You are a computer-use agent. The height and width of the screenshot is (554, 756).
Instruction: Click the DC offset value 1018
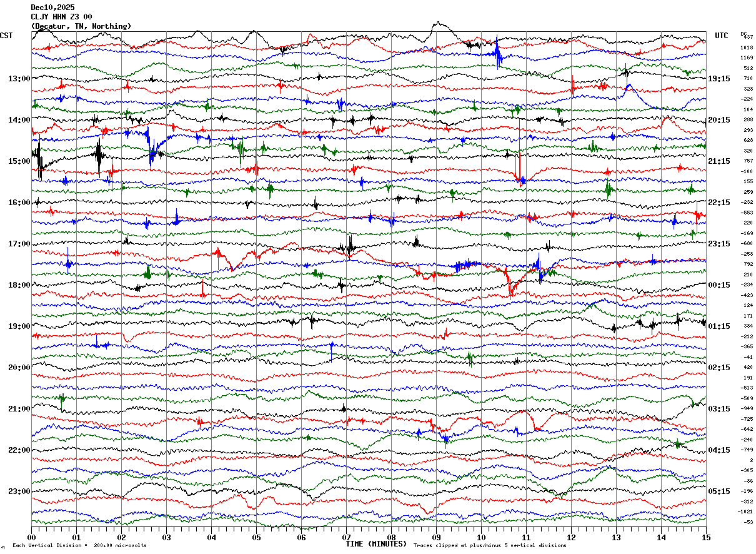pyautogui.click(x=747, y=48)
